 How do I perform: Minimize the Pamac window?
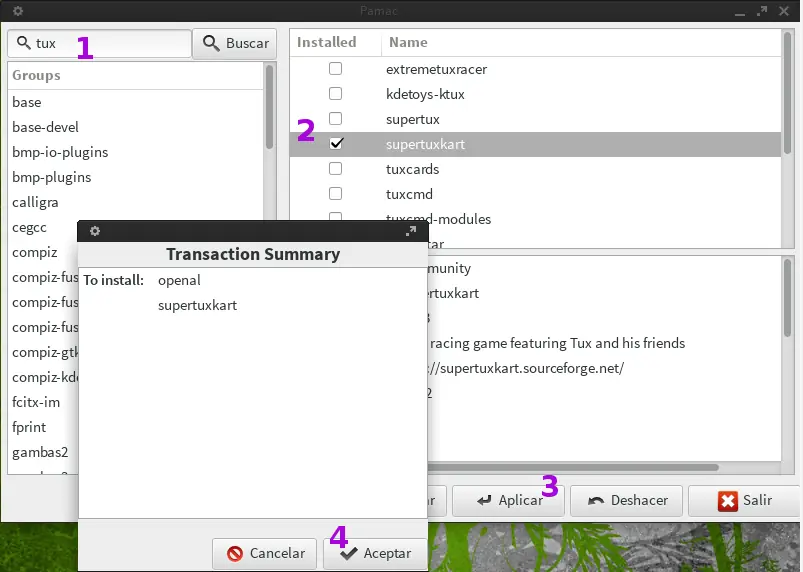[x=739, y=12]
